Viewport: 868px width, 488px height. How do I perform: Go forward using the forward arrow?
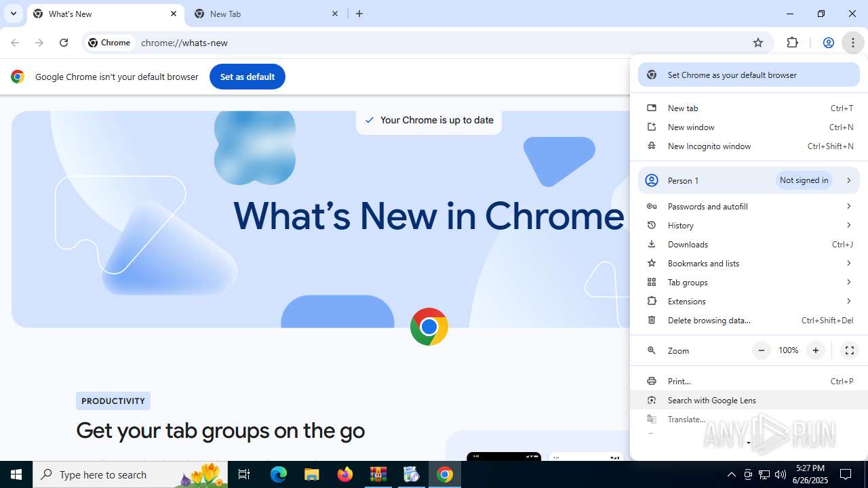[39, 43]
